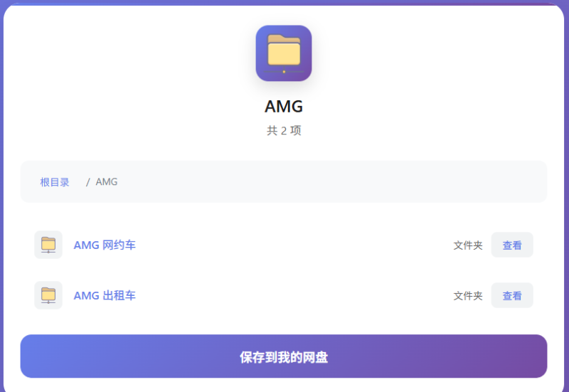569x392 pixels.
Task: Click the large AMG folder icon
Action: 284,53
